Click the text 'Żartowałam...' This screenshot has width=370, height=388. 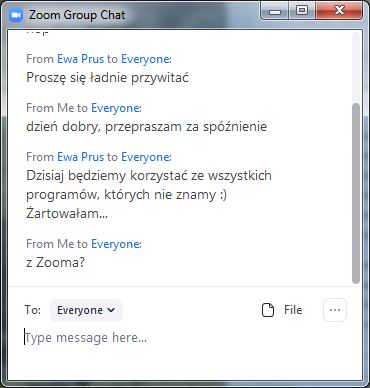(67, 213)
